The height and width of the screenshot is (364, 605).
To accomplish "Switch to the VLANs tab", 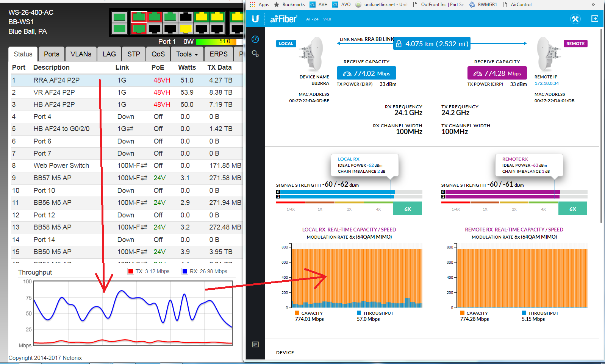I will click(x=81, y=54).
